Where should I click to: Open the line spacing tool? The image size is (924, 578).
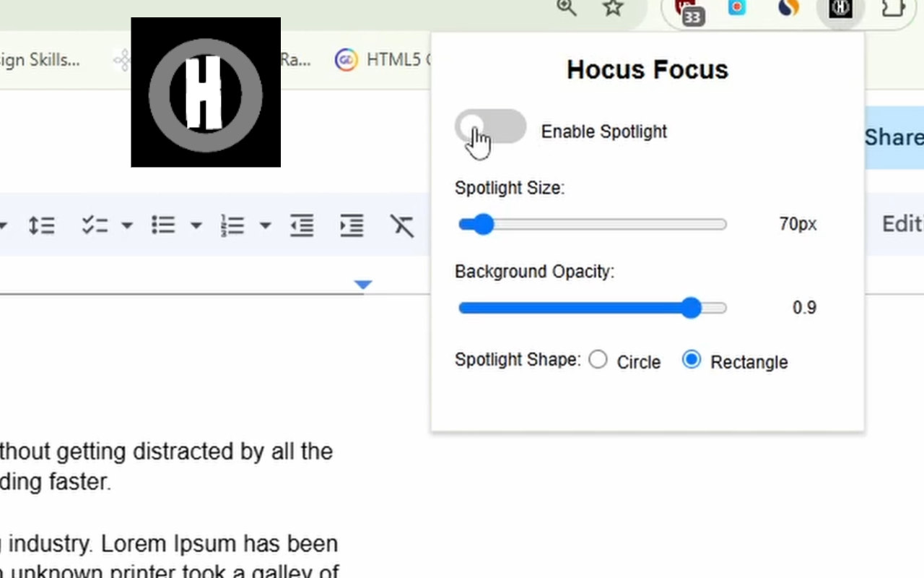[x=41, y=226]
